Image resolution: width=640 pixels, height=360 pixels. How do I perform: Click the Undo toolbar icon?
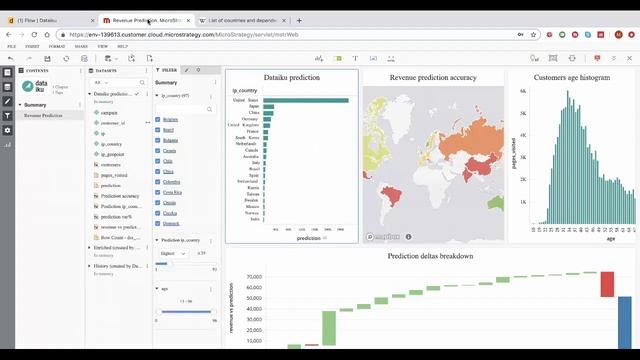(x=11, y=59)
